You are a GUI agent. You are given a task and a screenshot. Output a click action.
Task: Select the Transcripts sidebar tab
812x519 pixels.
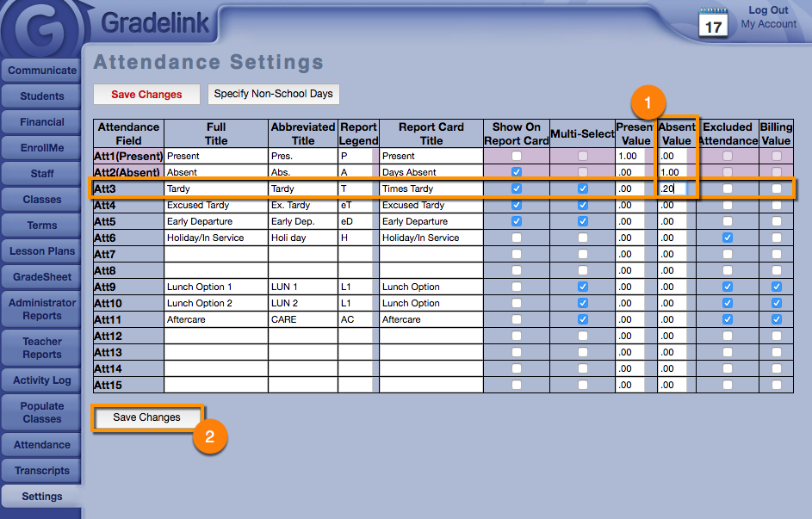42,471
